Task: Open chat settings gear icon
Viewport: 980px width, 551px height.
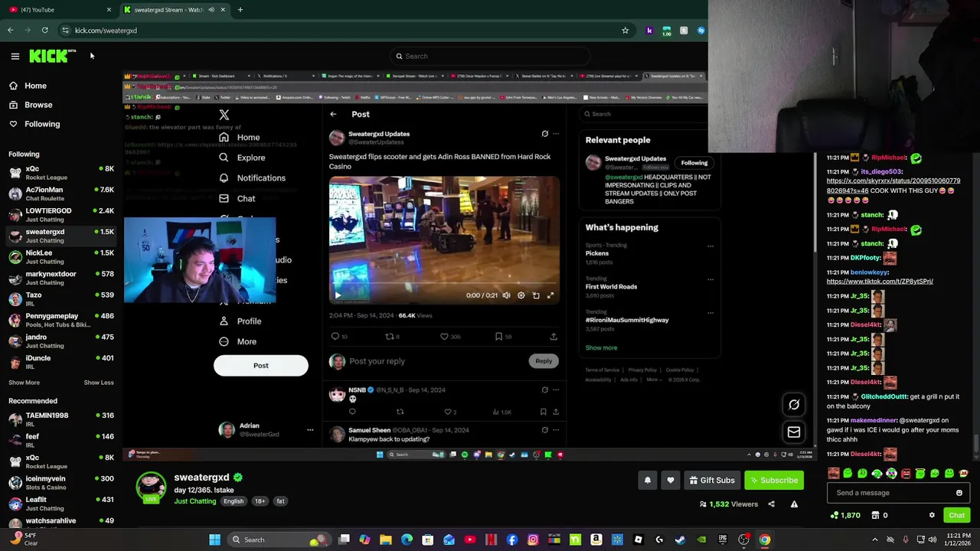Action: click(932, 516)
